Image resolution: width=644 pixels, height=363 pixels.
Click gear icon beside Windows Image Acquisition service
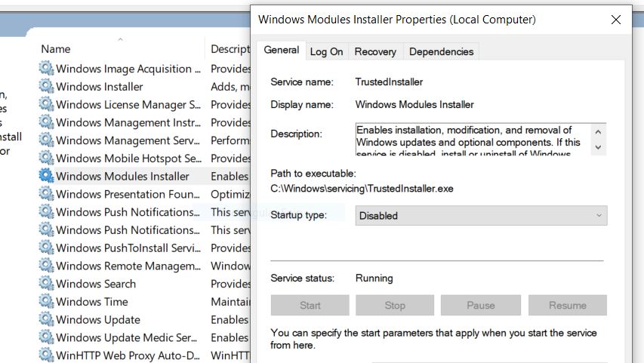coord(47,69)
